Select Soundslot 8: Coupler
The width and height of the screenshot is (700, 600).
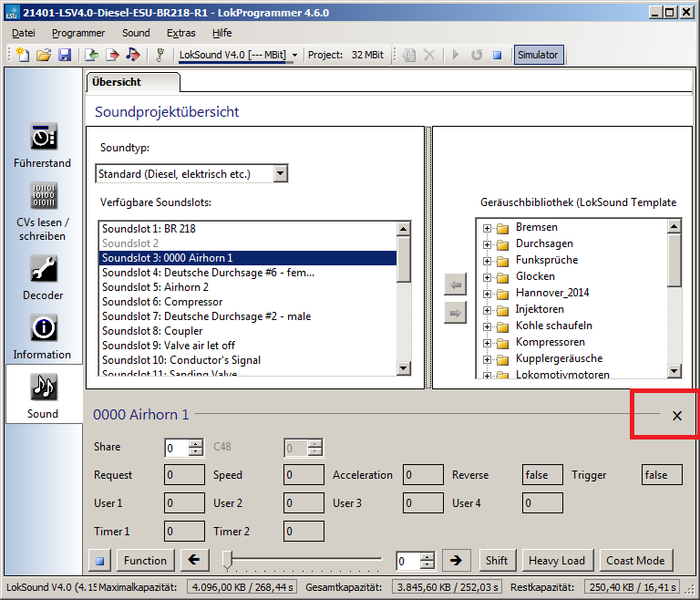(x=247, y=331)
